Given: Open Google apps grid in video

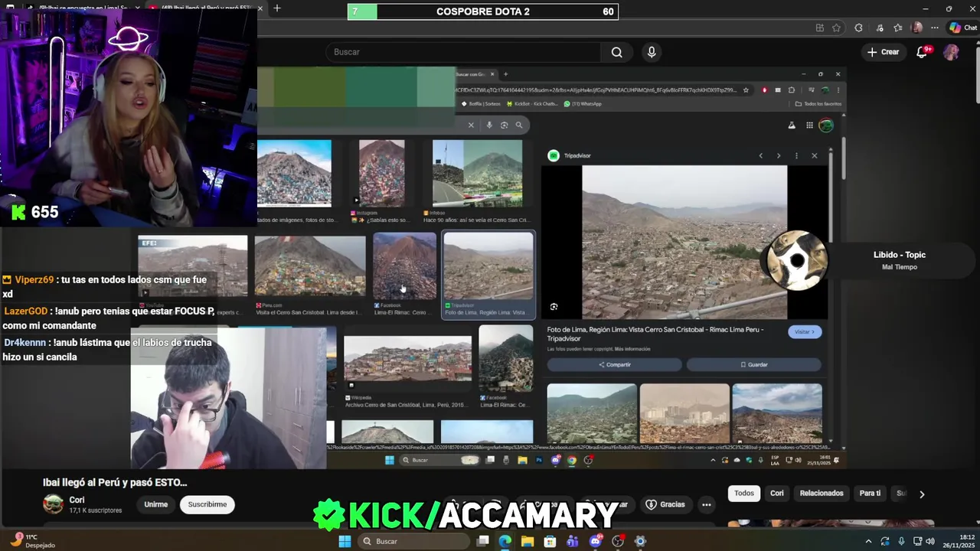Looking at the screenshot, I should pyautogui.click(x=809, y=126).
